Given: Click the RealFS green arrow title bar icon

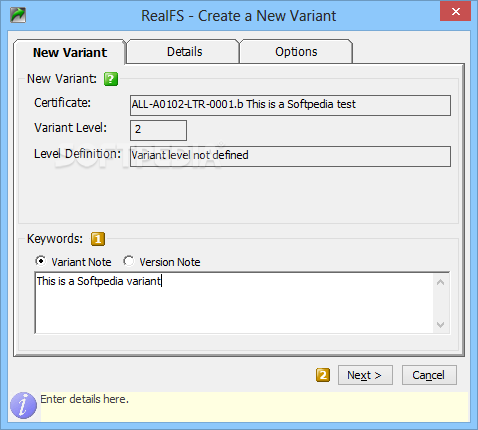Looking at the screenshot, I should point(18,15).
